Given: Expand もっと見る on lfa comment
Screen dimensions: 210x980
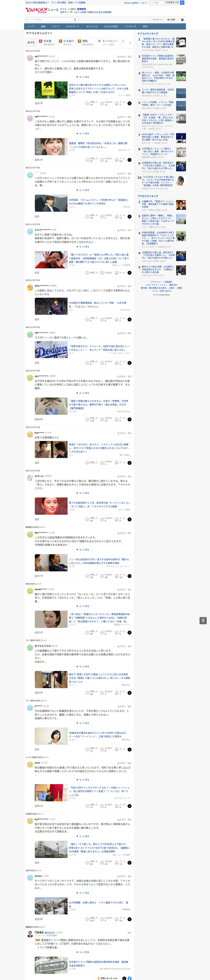Looking at the screenshot, I should (x=83, y=550).
